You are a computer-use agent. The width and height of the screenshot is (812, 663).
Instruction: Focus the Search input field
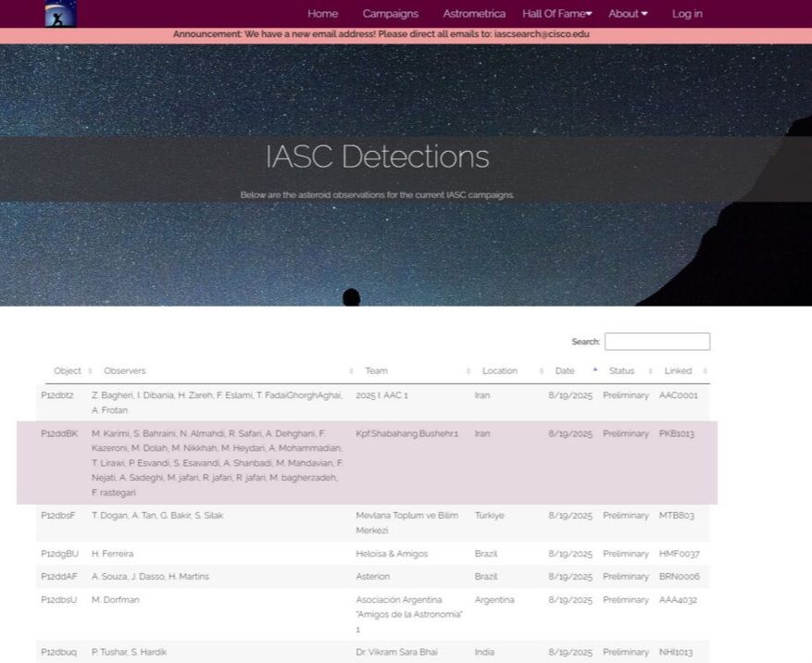pos(657,342)
